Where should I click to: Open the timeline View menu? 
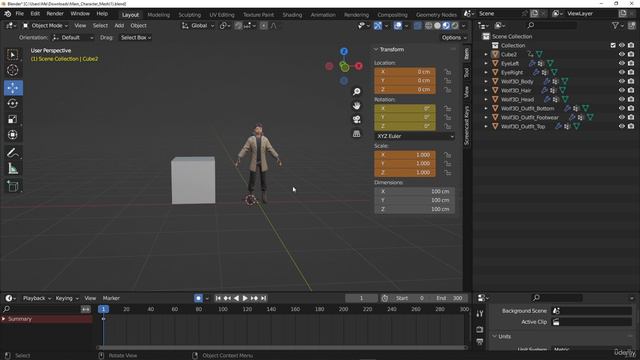90,298
